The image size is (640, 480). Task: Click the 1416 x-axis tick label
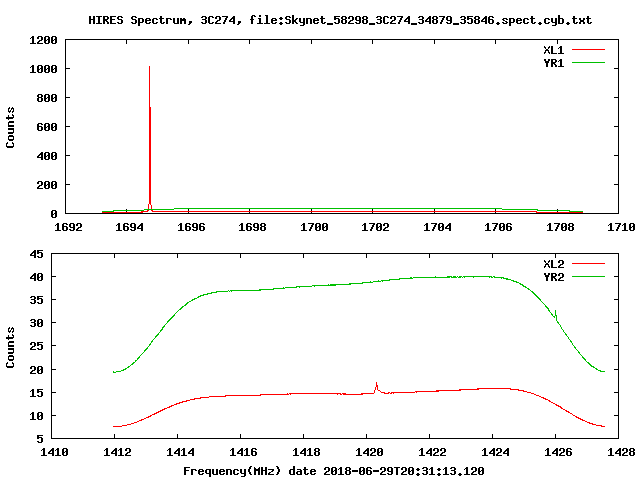(x=243, y=452)
